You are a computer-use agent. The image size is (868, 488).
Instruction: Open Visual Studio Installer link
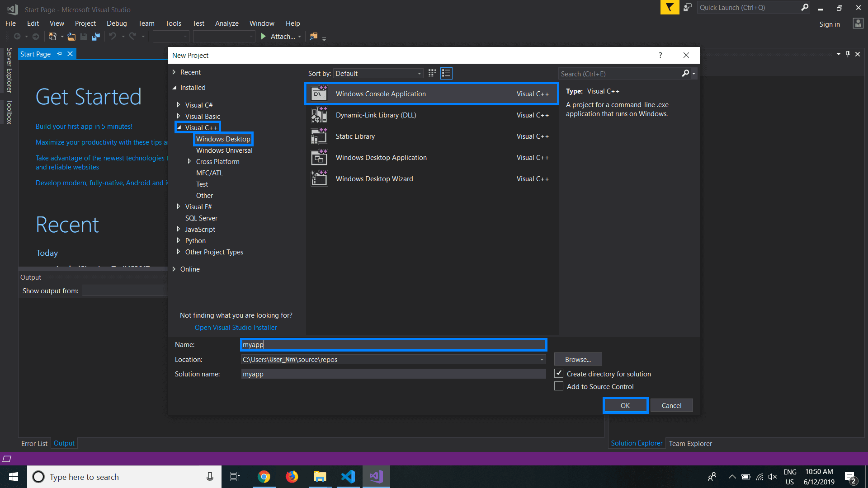(x=236, y=328)
